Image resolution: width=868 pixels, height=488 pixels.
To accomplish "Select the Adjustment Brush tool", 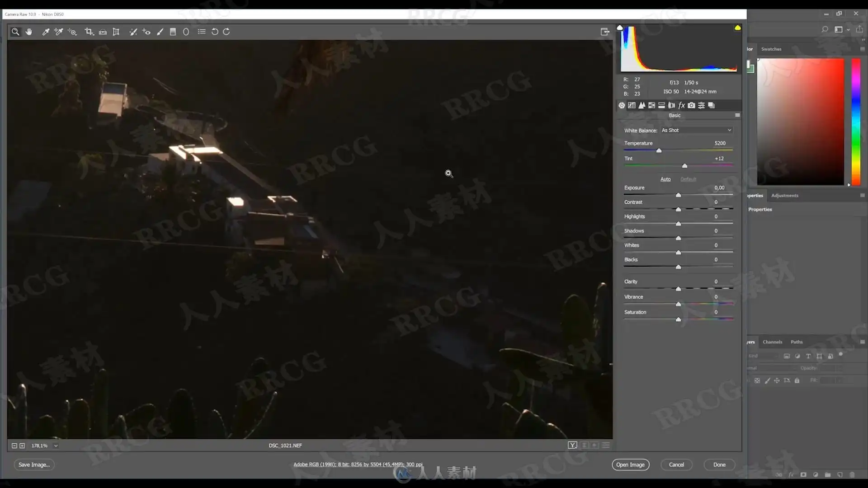I will pyautogui.click(x=160, y=32).
